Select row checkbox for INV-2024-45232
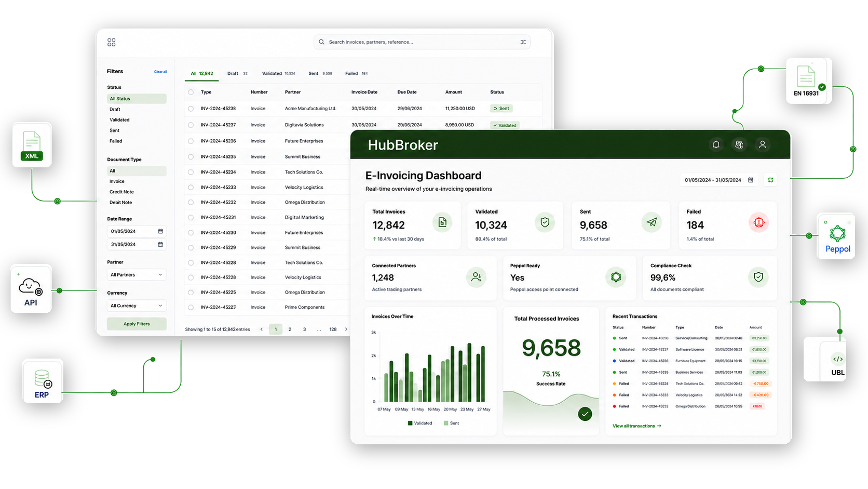This screenshot has width=868, height=489. 191,202
